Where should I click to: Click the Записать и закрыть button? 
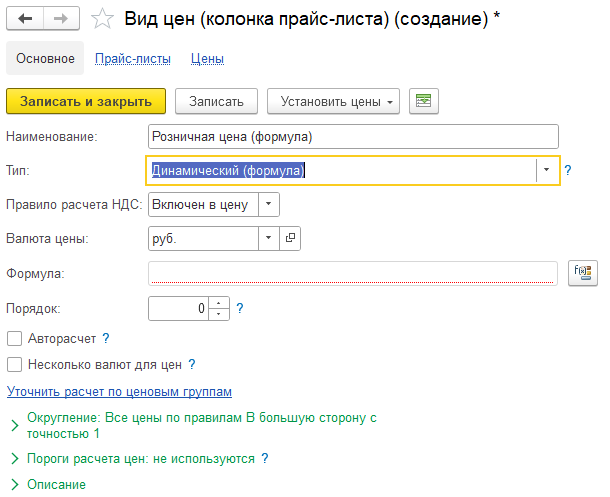(85, 101)
